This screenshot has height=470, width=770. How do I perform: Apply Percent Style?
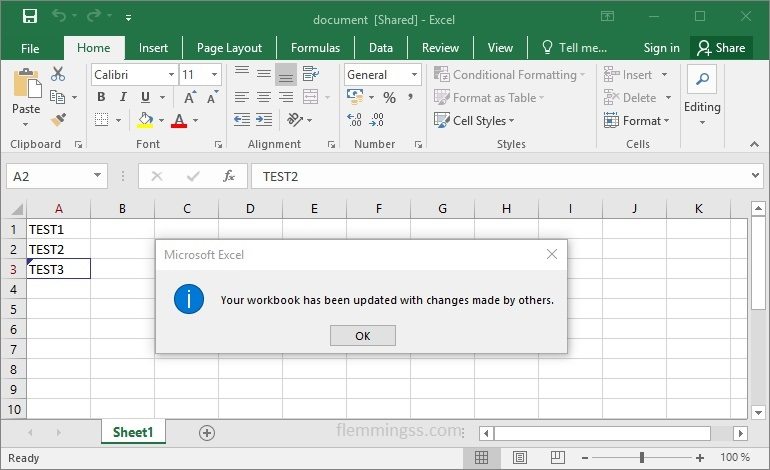[x=389, y=97]
